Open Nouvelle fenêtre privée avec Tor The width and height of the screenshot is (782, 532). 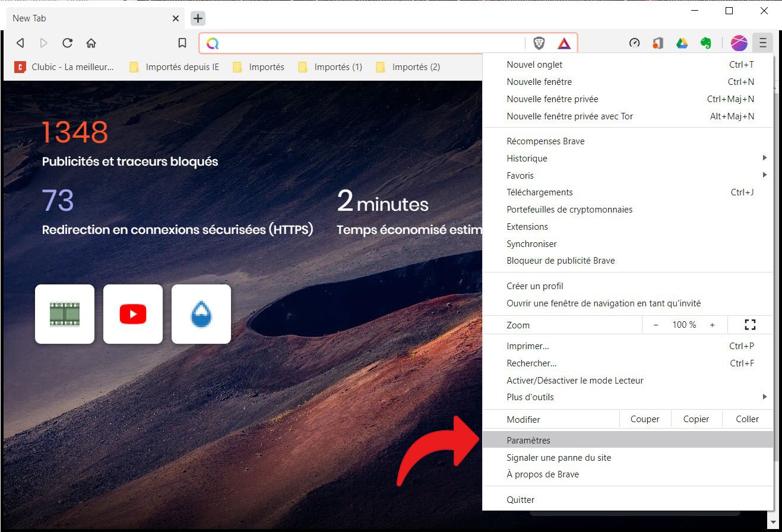[628, 116]
